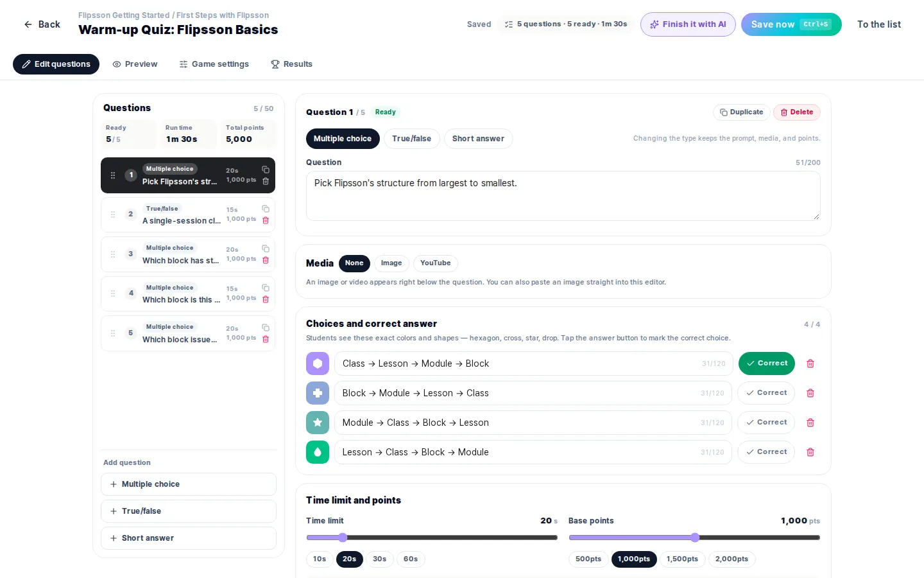The width and height of the screenshot is (924, 578).
Task: Click the blue cross answer icon
Action: 318,393
